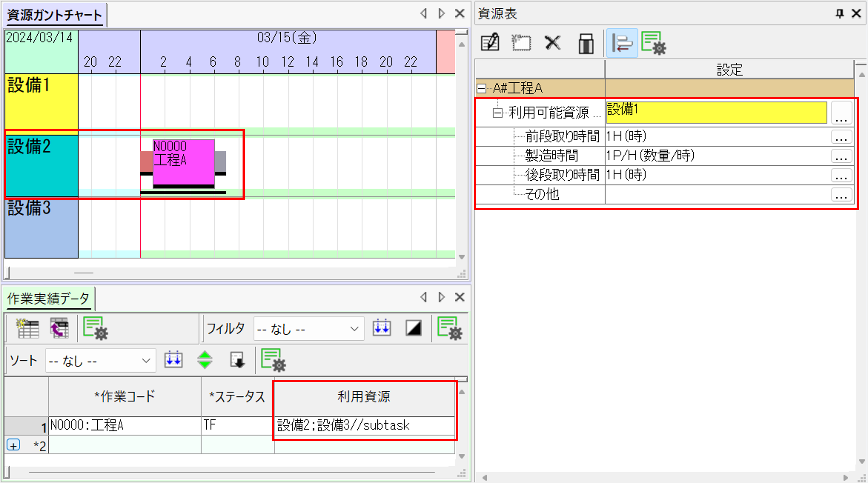Click the green up-down sort arrows icon
Screen dimensions: 868x483
(x=204, y=360)
